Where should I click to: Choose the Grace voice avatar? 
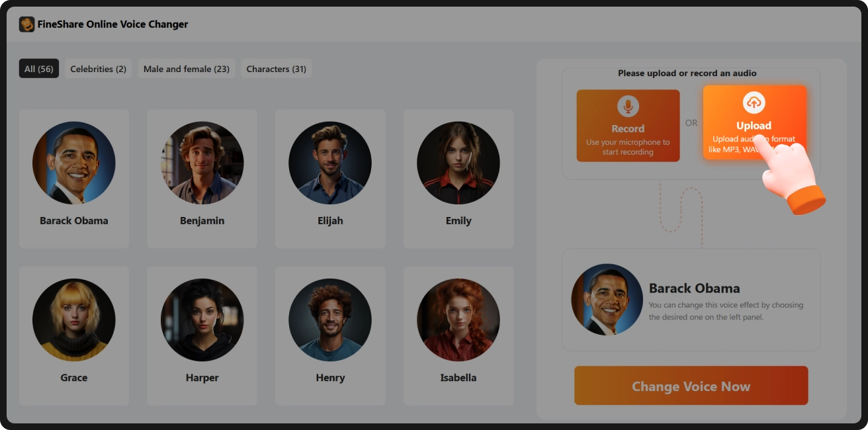pyautogui.click(x=74, y=320)
